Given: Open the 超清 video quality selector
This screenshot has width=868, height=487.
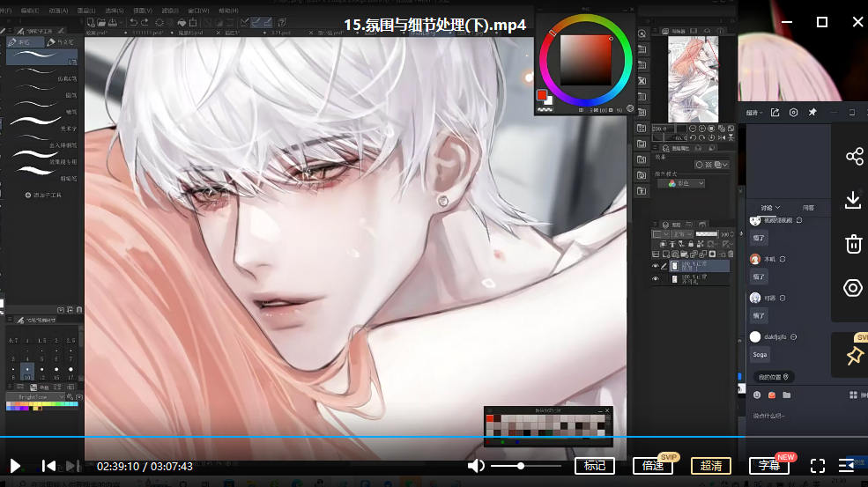Looking at the screenshot, I should pyautogui.click(x=710, y=466).
